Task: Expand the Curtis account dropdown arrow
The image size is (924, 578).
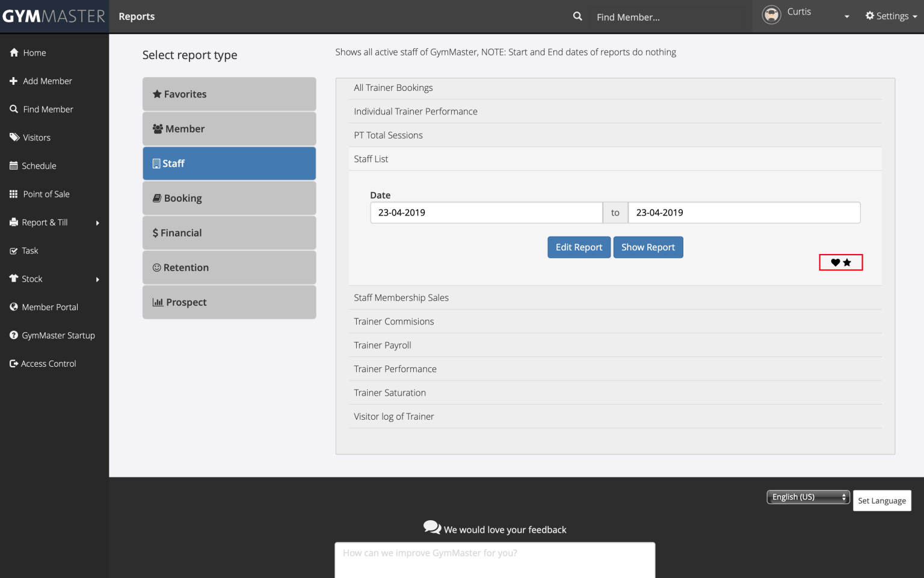Action: point(846,17)
